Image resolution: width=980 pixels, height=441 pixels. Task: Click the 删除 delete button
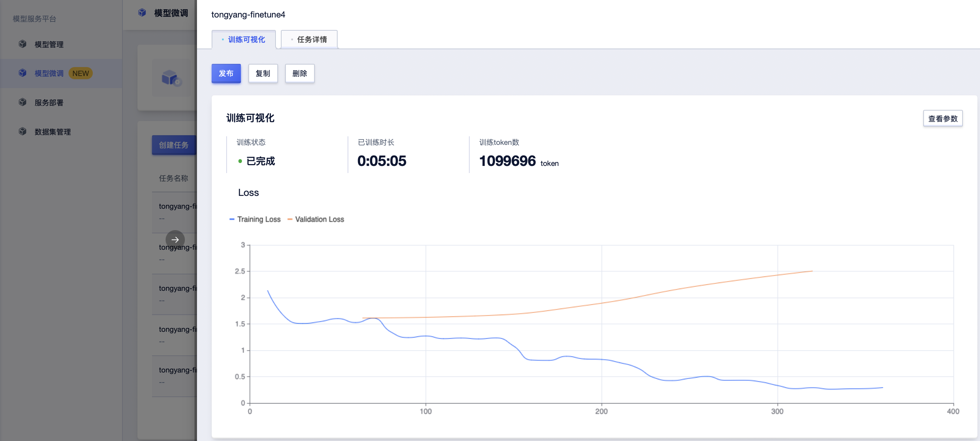[300, 73]
